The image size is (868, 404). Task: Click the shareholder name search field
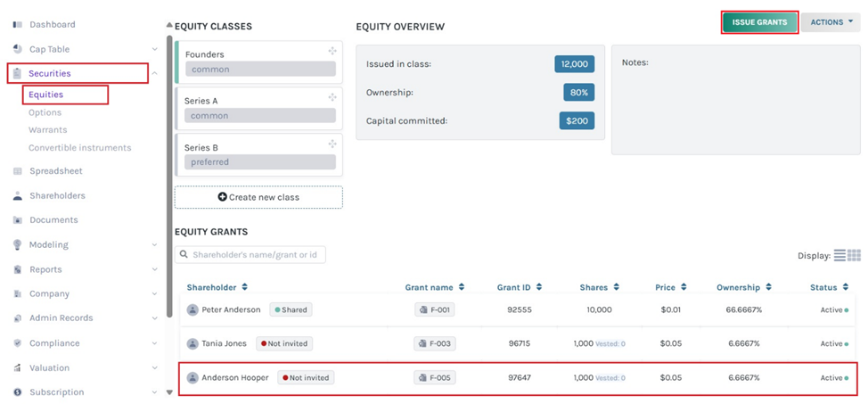point(255,255)
